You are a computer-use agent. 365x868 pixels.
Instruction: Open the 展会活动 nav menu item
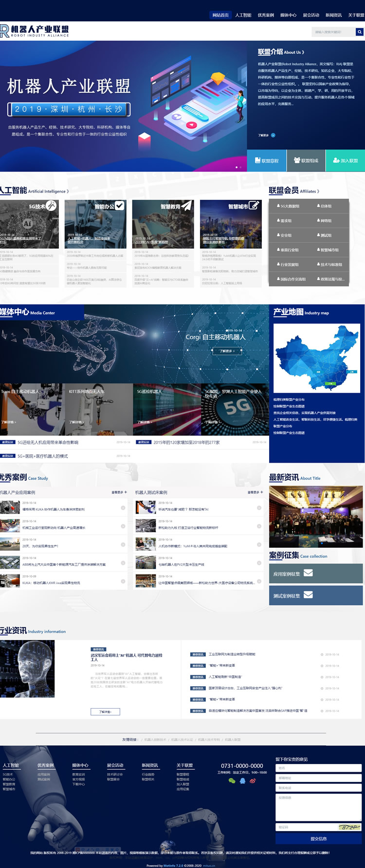click(311, 15)
